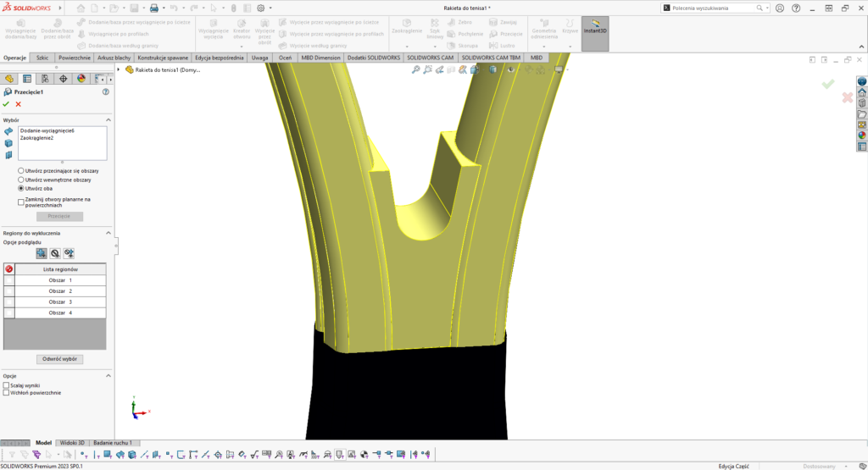Open the Appearances icon in right task pane

tap(862, 135)
